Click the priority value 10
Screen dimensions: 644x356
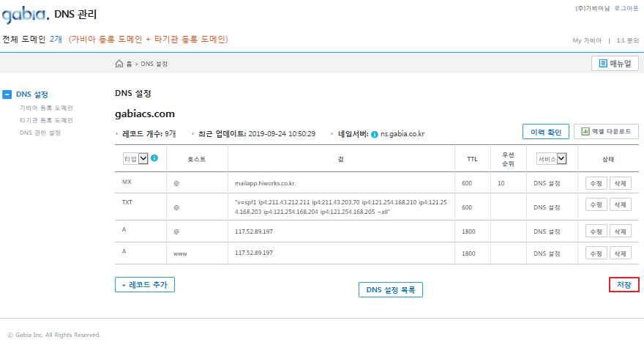click(x=501, y=183)
